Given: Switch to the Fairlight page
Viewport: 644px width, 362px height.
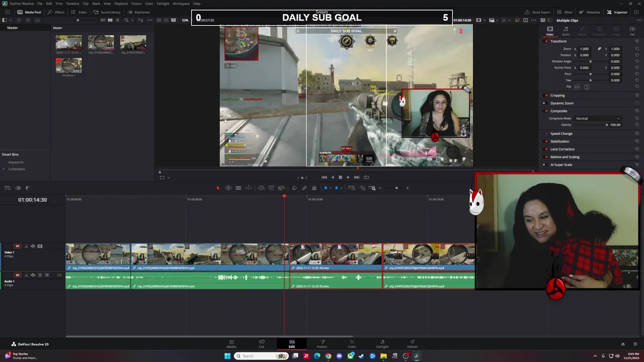Looking at the screenshot, I should coord(382,344).
